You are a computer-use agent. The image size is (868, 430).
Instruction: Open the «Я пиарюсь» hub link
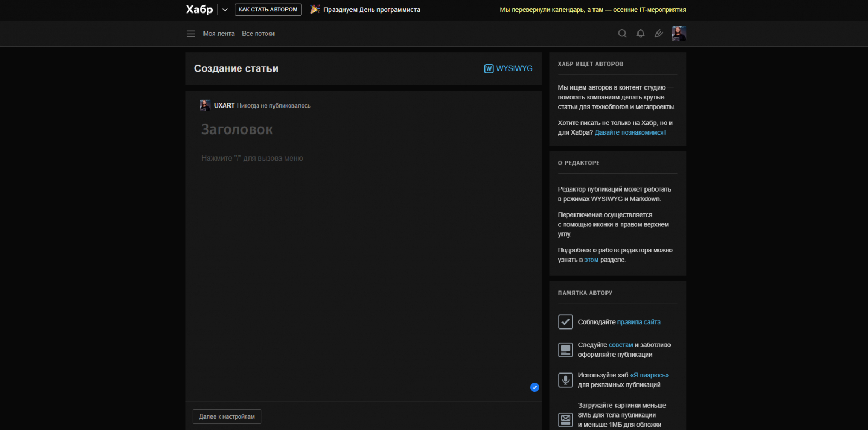point(649,375)
